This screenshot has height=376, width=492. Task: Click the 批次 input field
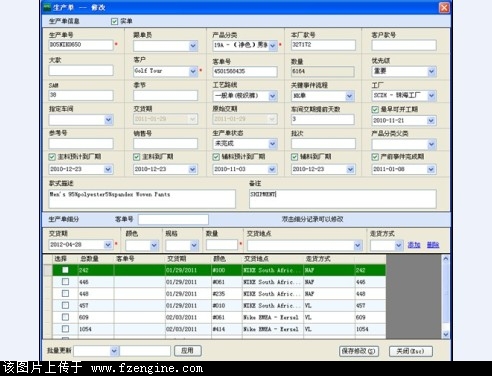323,143
